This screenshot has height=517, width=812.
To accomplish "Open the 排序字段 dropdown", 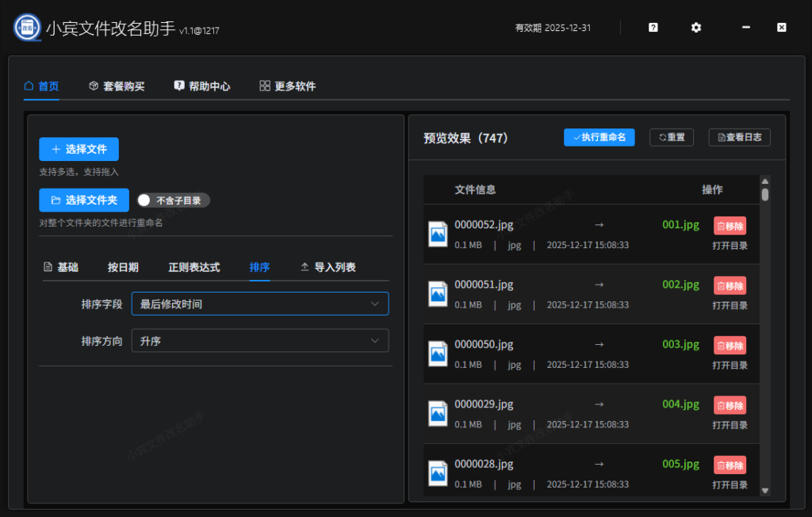I will [260, 304].
